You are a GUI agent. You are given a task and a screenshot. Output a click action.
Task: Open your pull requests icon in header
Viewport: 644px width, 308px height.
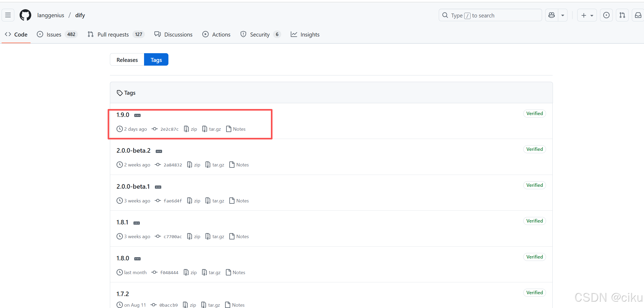pos(622,15)
